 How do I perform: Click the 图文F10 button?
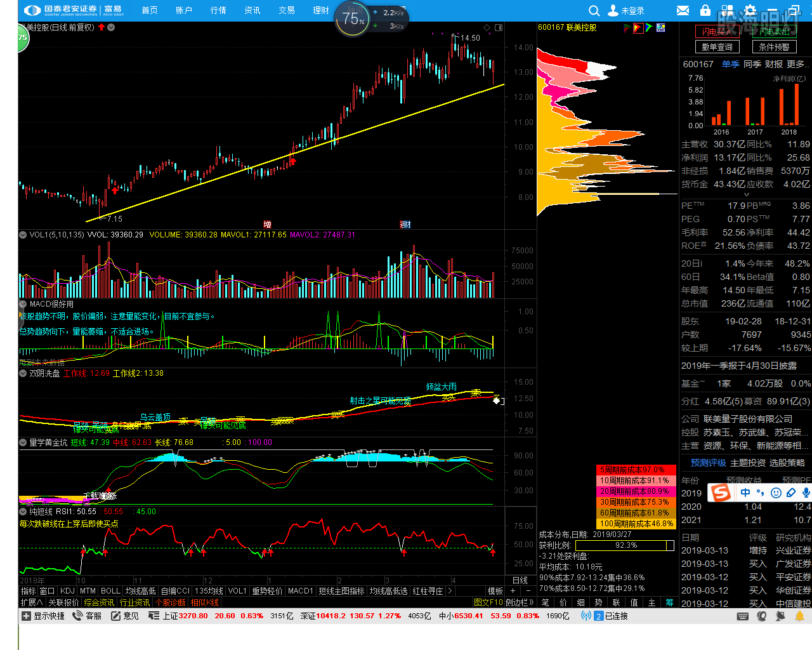click(x=488, y=602)
